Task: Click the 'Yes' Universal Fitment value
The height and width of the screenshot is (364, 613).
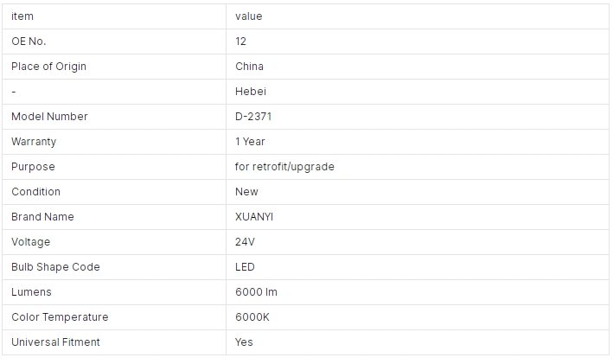Action: coord(244,342)
